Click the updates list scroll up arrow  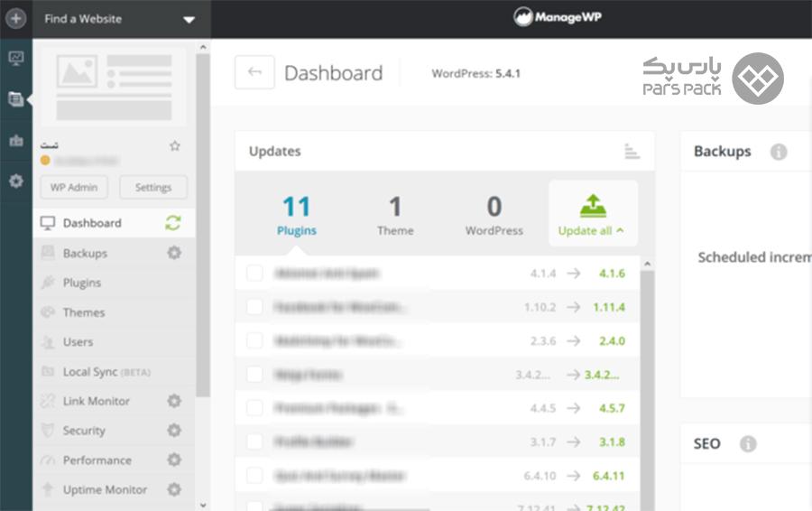(647, 264)
